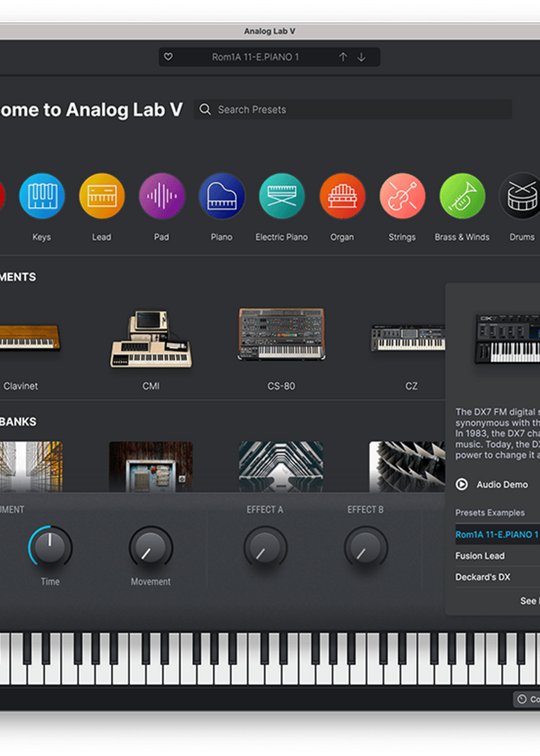
Task: Play the Audio Demo
Action: (x=462, y=484)
